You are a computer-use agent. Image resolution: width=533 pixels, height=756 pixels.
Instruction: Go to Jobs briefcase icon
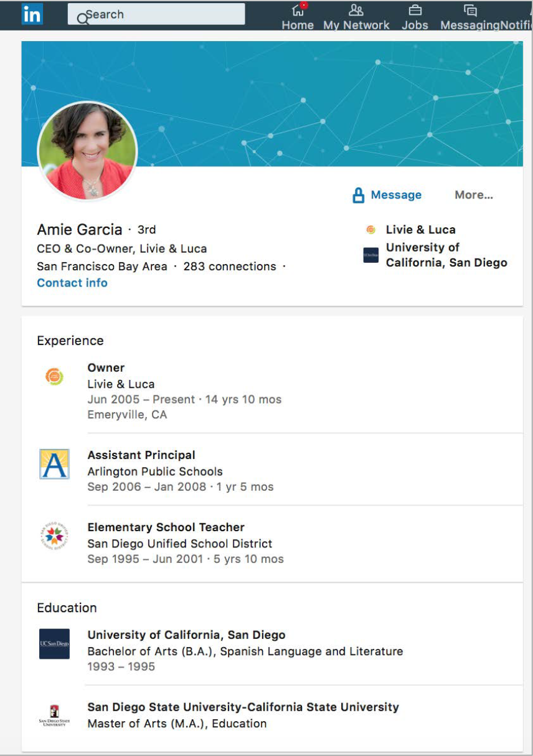point(415,11)
